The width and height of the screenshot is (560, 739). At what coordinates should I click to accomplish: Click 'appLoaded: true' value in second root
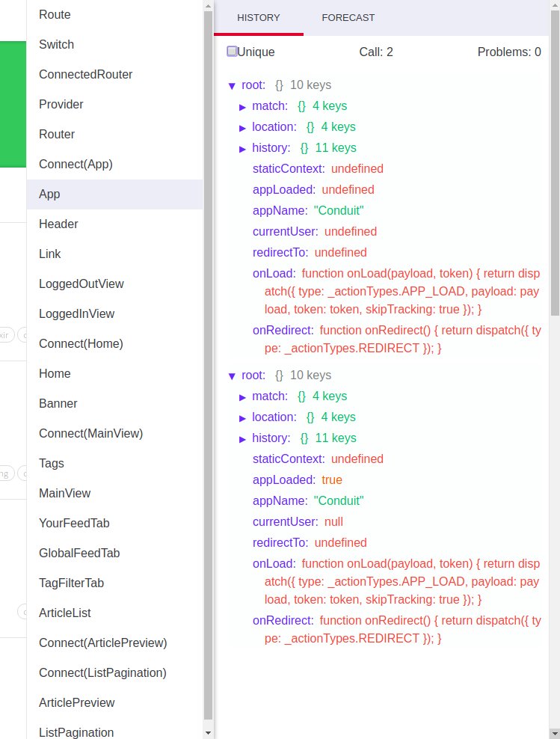coord(331,479)
